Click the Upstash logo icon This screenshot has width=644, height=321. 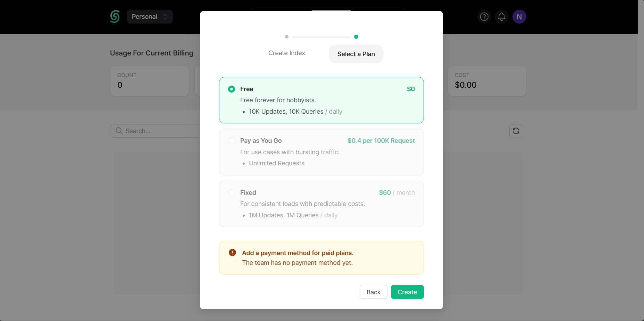(115, 17)
